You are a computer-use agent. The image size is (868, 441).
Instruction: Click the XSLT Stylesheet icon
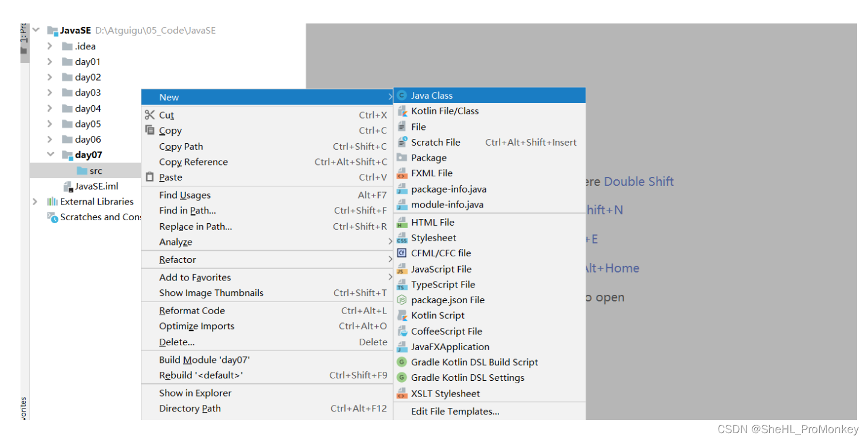click(401, 393)
